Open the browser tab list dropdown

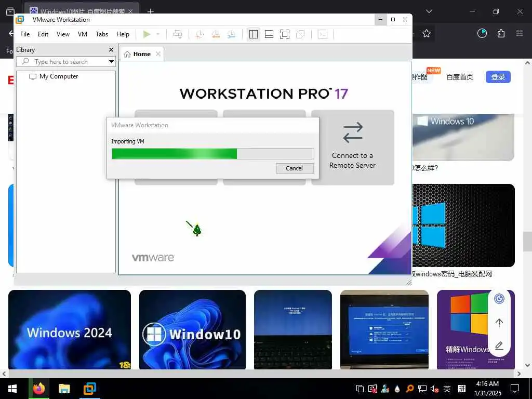[x=429, y=11]
